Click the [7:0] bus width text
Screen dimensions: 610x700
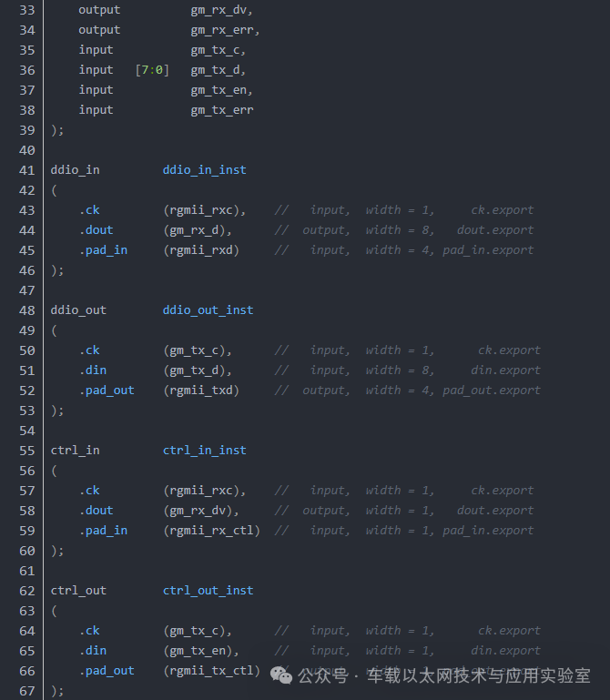(152, 70)
